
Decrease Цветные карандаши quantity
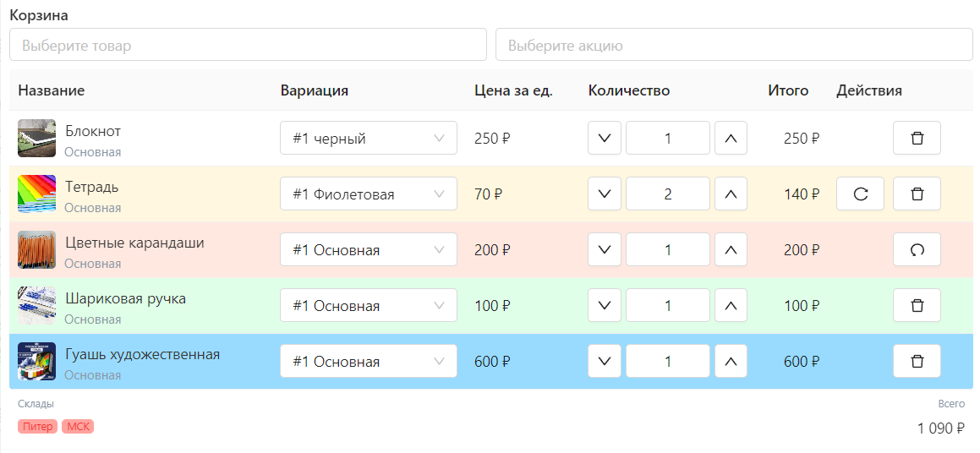point(605,250)
